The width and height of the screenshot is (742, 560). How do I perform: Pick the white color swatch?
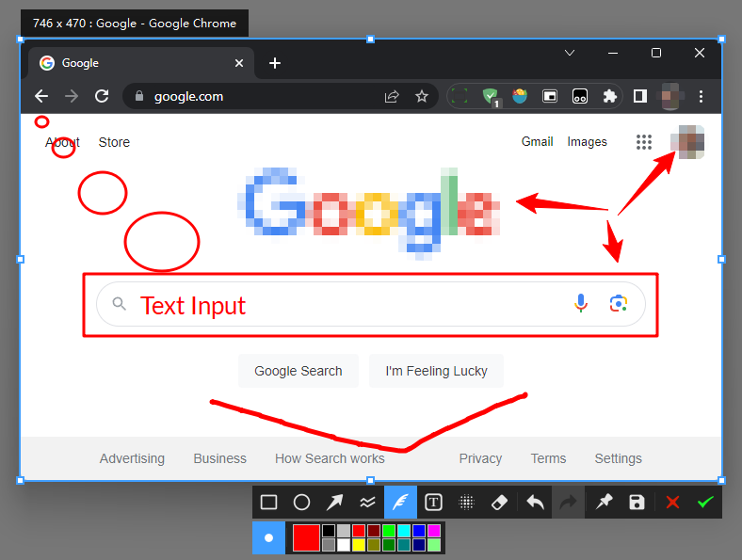click(344, 545)
